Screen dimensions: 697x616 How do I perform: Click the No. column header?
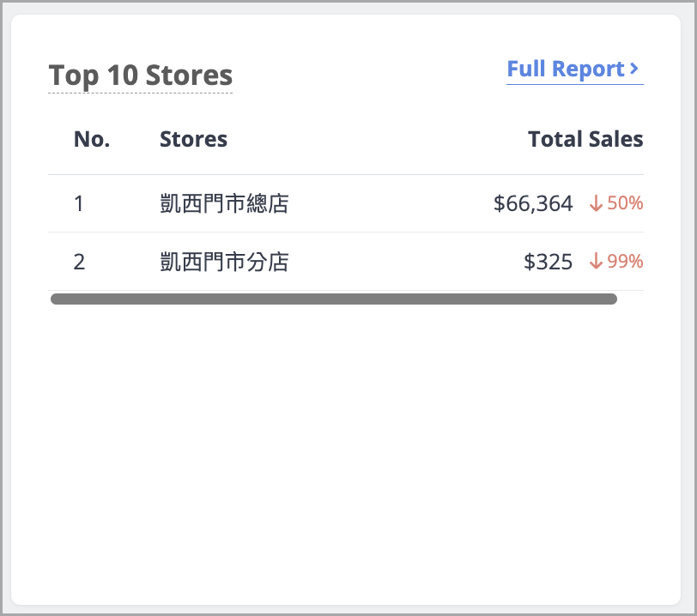pyautogui.click(x=92, y=139)
